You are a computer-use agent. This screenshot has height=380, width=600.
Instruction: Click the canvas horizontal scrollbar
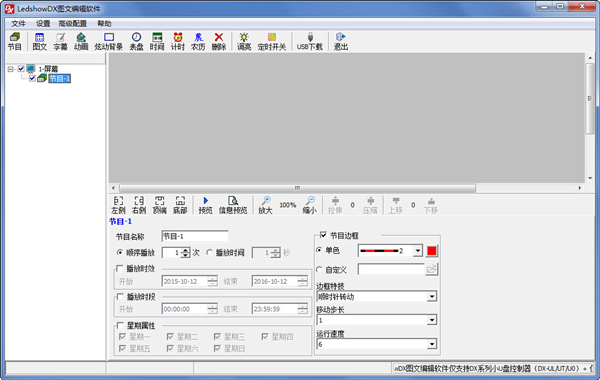[x=297, y=188]
